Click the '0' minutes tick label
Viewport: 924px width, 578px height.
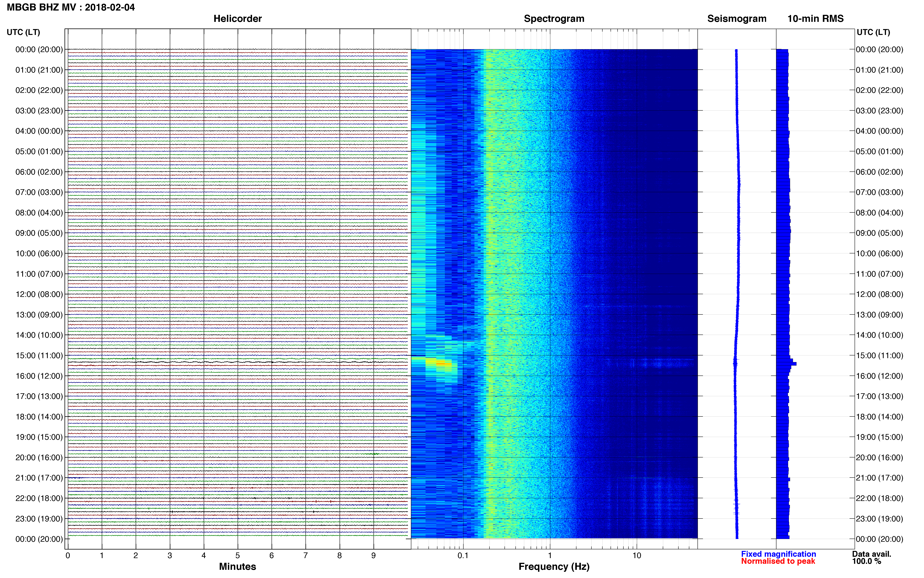pyautogui.click(x=68, y=555)
